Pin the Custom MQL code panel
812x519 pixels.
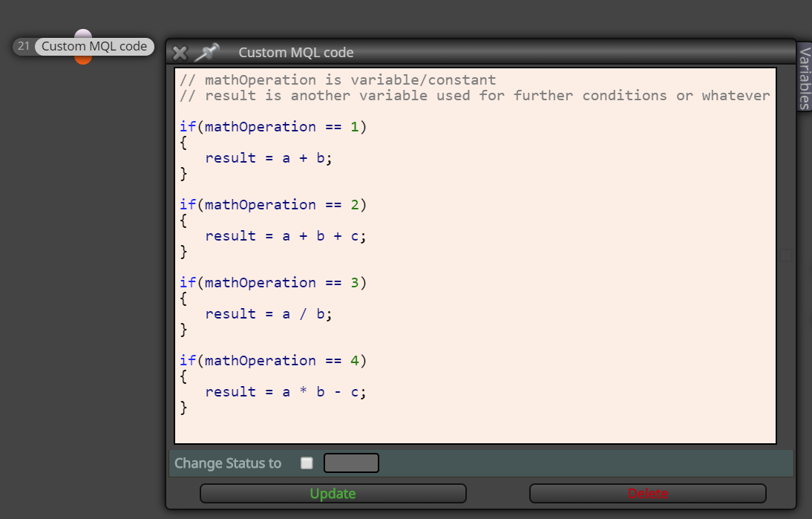pyautogui.click(x=206, y=52)
